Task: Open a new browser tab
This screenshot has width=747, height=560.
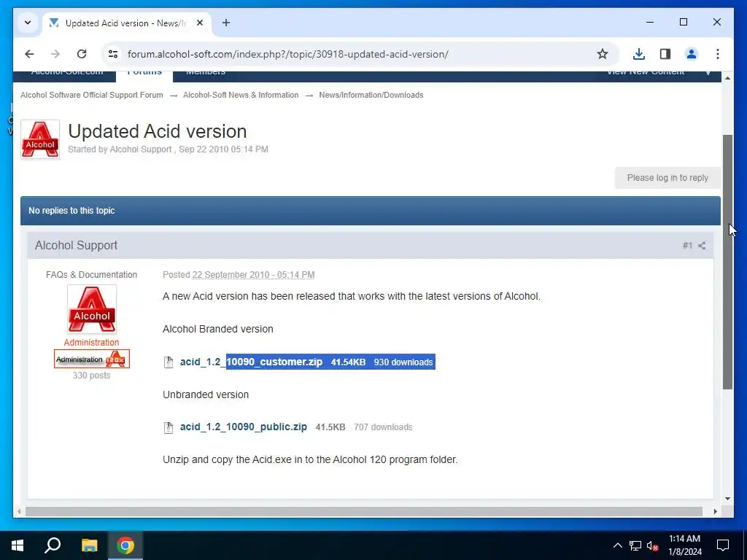Action: (x=226, y=23)
